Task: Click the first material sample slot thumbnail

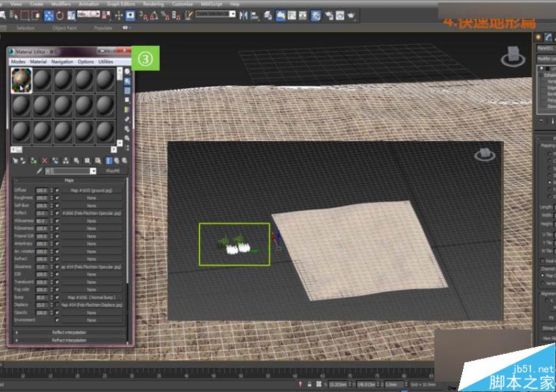Action: click(21, 81)
